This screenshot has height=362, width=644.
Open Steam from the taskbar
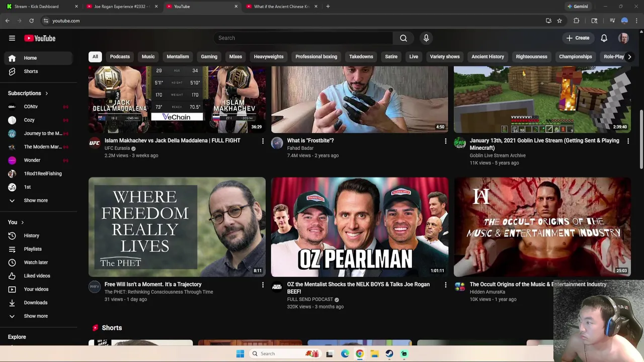(389, 353)
